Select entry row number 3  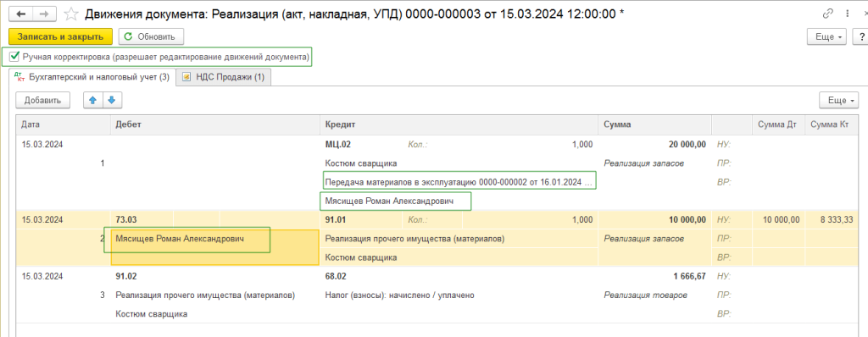pos(103,296)
